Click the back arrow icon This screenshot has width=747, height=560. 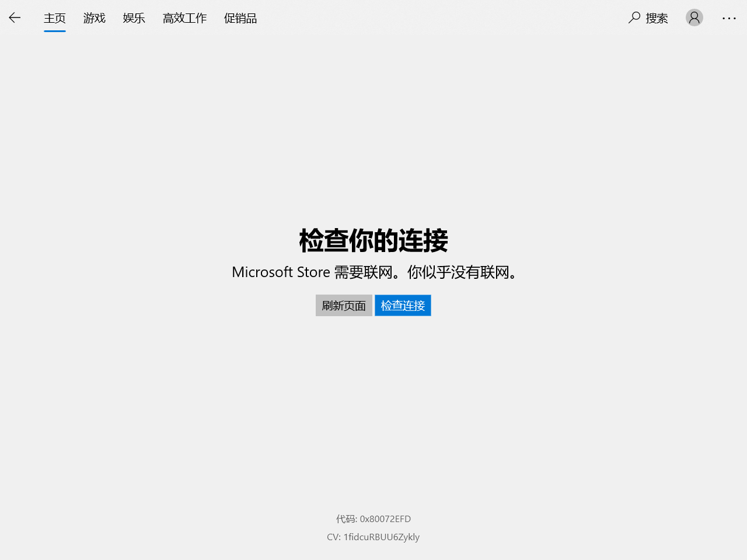tap(15, 18)
